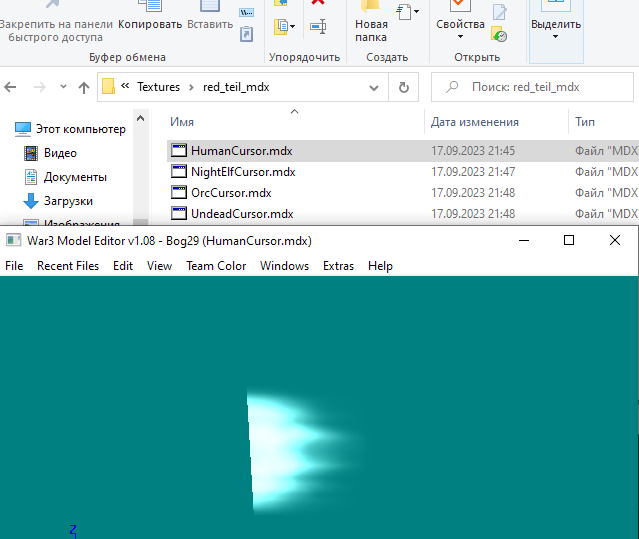Open the Recent Files menu
This screenshot has width=639, height=539.
[68, 266]
